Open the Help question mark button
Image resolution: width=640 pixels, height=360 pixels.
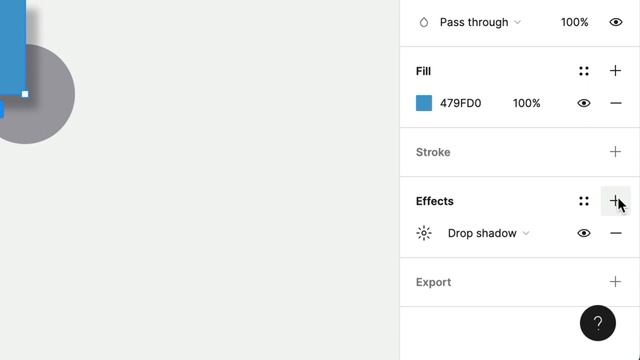pos(598,323)
